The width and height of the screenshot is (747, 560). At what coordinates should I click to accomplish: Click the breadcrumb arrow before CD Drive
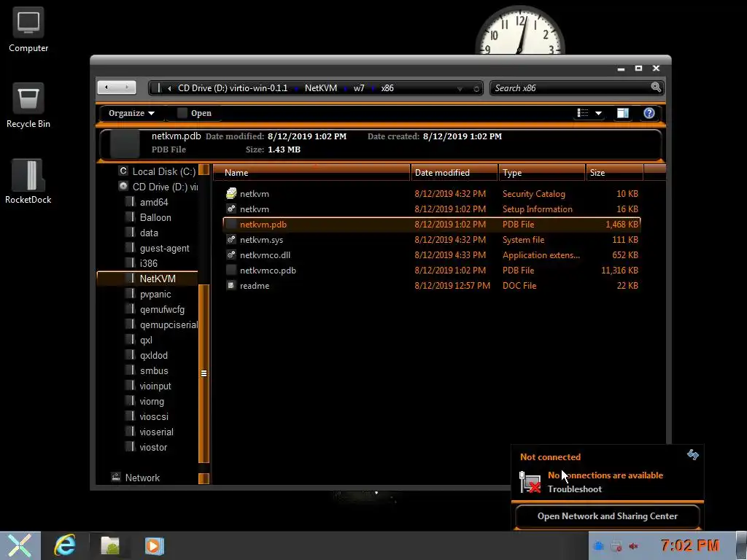pos(169,88)
